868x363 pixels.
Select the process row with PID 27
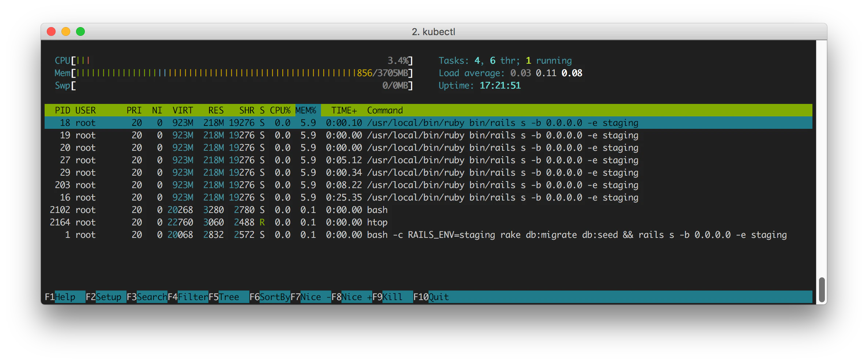[428, 160]
